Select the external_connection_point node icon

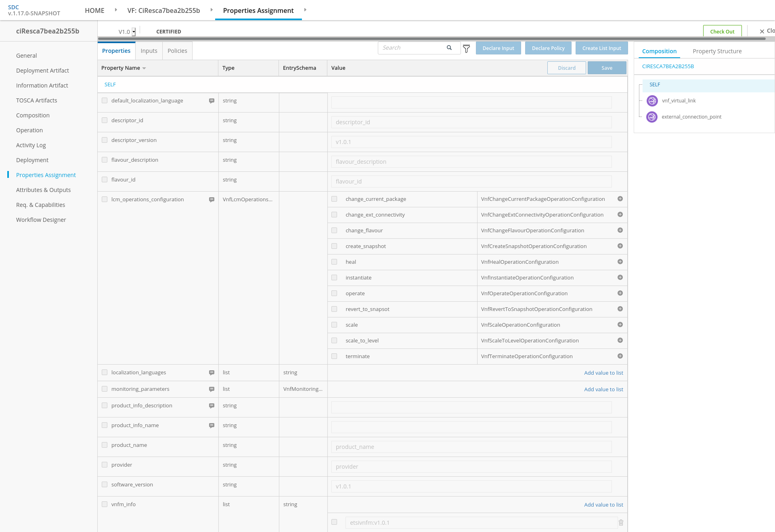[x=652, y=117]
